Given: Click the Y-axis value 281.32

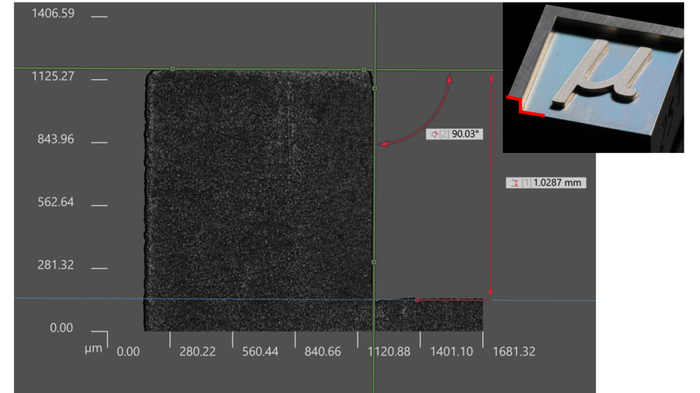Looking at the screenshot, I should (x=55, y=265).
